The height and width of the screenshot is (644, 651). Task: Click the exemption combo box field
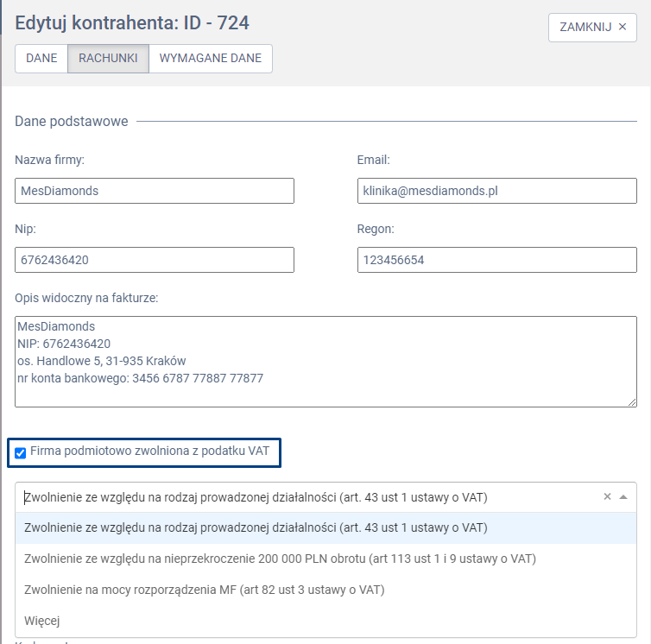(302, 497)
